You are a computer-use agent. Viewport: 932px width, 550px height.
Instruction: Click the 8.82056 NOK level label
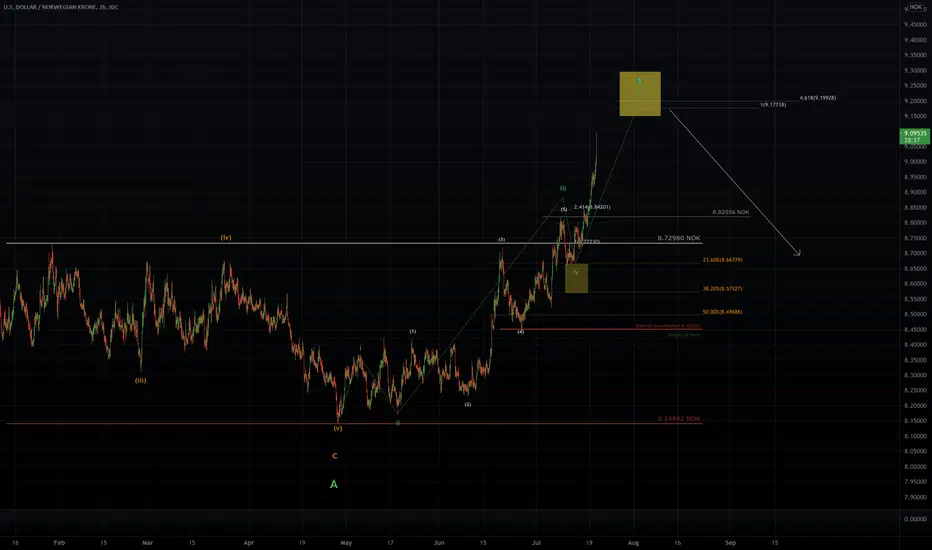tap(731, 212)
